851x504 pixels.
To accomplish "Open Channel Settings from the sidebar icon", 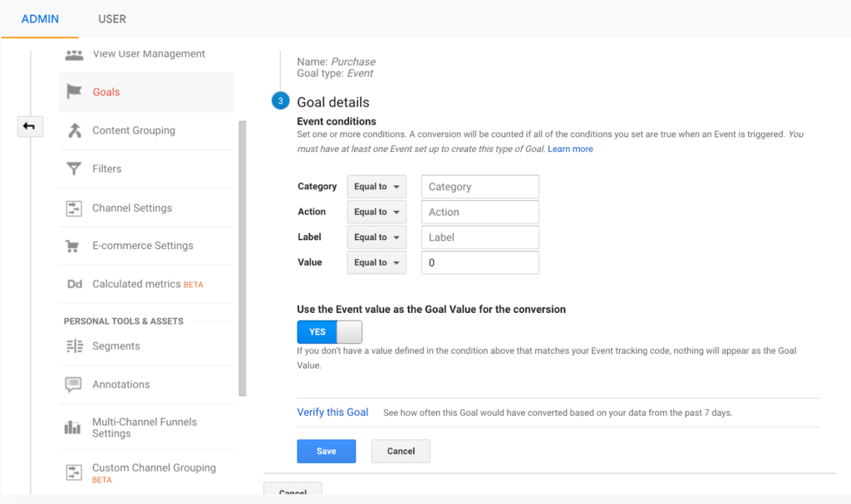I will [75, 207].
